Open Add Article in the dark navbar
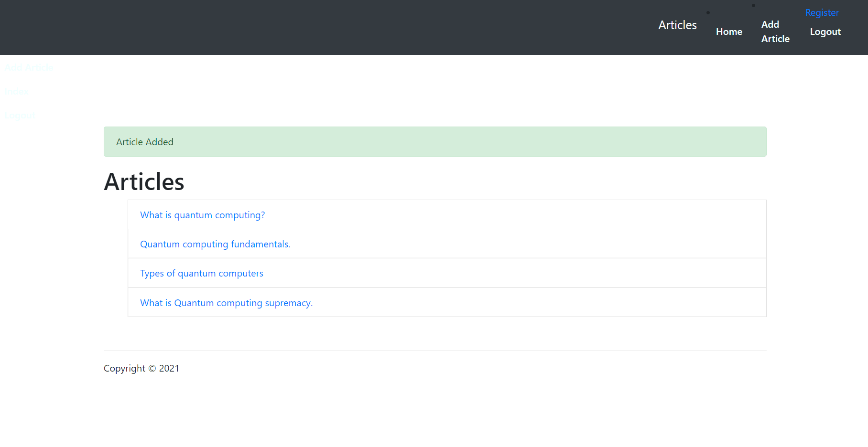This screenshot has width=868, height=447. [x=775, y=32]
